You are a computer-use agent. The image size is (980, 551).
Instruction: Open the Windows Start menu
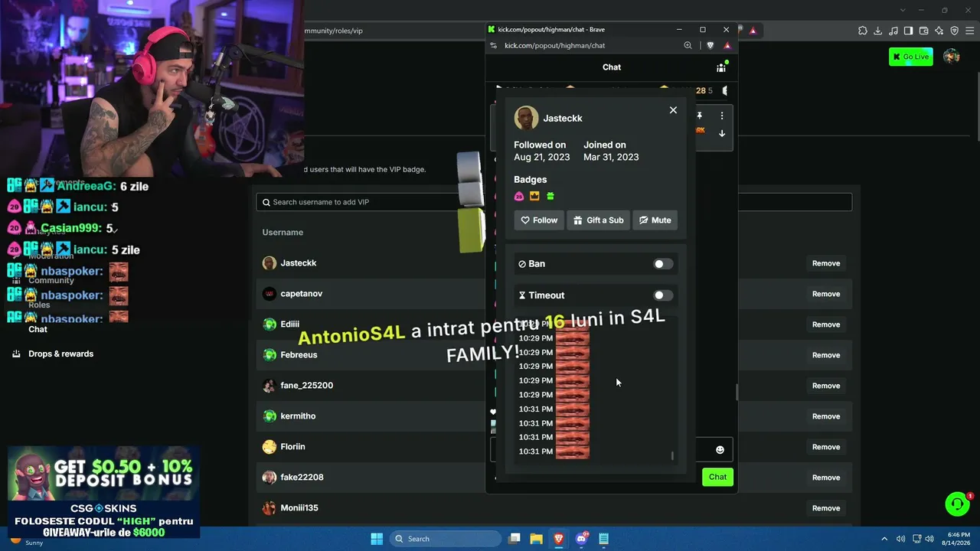(377, 539)
